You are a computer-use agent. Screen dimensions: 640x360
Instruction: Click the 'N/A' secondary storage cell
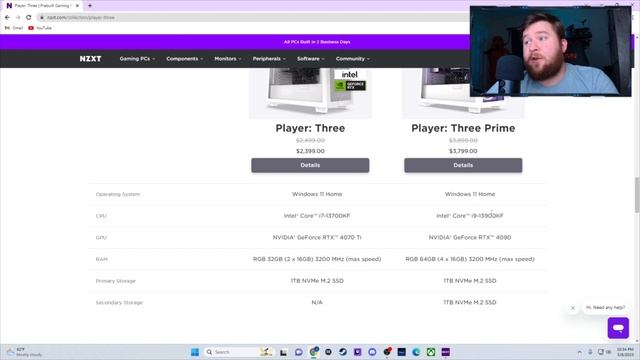click(317, 302)
